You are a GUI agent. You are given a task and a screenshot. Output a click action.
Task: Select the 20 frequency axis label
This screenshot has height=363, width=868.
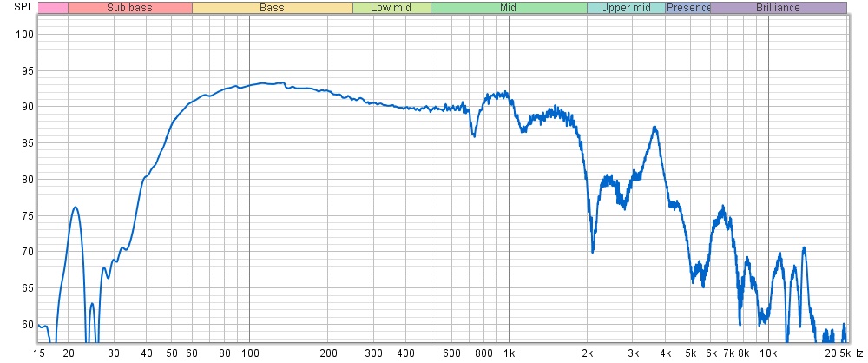[x=68, y=353]
